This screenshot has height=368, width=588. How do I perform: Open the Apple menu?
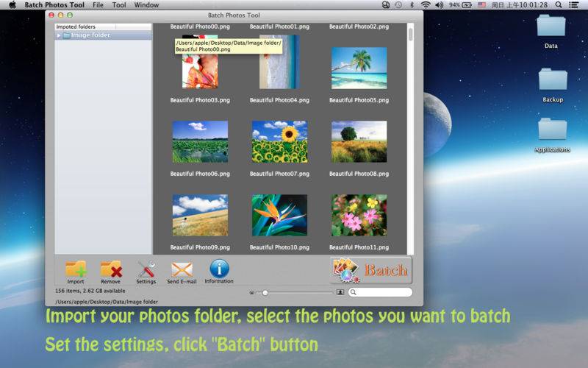coord(12,5)
